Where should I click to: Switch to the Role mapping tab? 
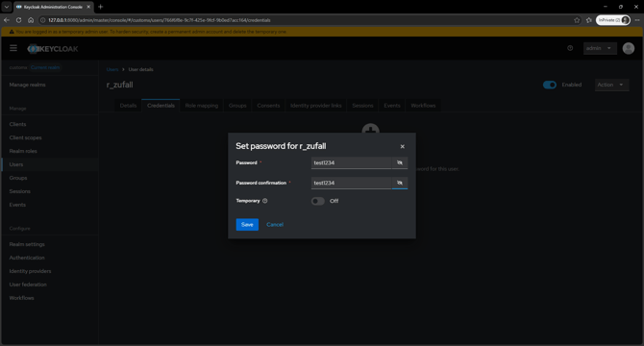202,106
